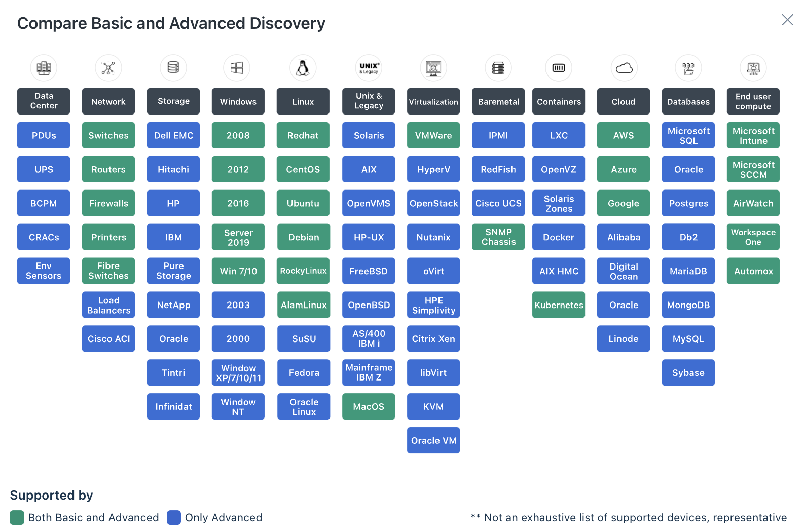Click the Windows logo icon
This screenshot has height=532, width=804.
[237, 68]
